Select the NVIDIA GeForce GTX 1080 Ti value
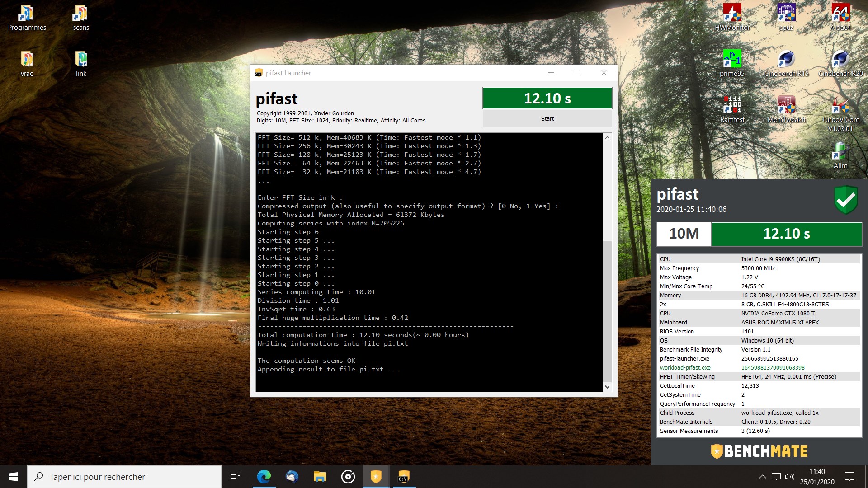868x488 pixels. tap(778, 313)
